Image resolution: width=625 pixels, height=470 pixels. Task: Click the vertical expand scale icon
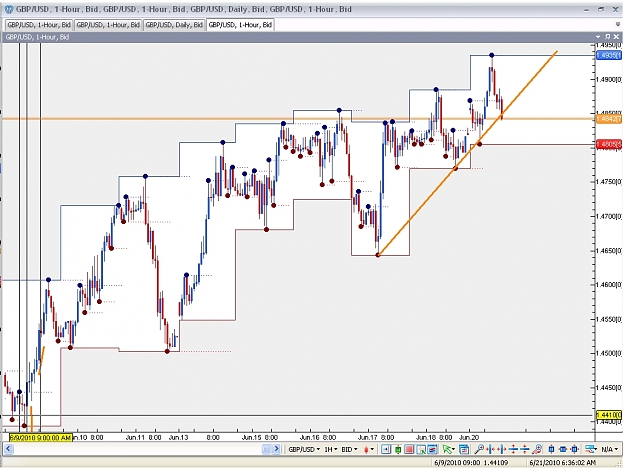click(525, 449)
